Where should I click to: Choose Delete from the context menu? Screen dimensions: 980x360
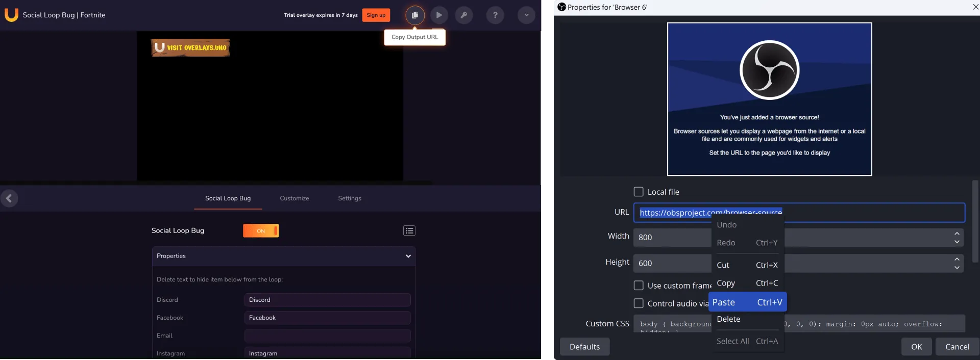(x=748, y=319)
